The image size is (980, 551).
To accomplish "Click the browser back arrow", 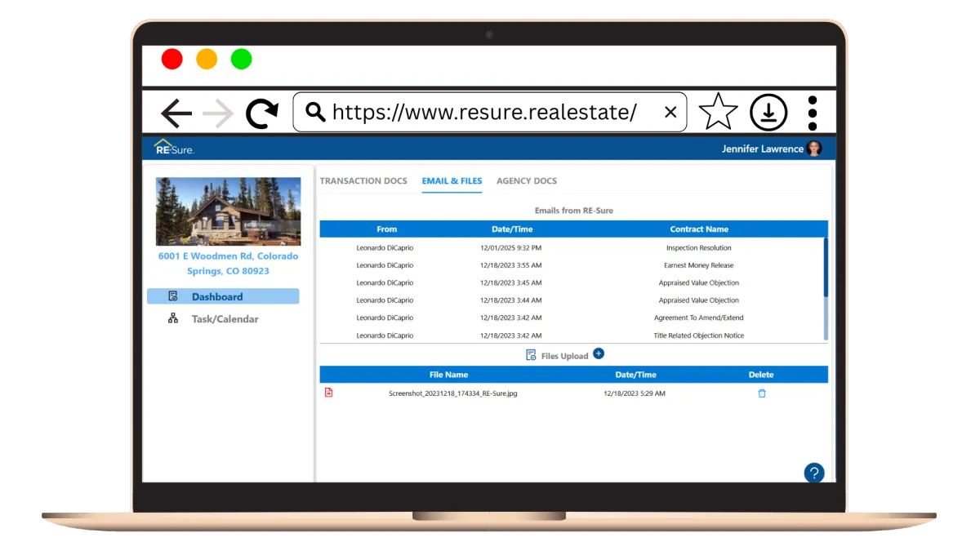I will [176, 113].
